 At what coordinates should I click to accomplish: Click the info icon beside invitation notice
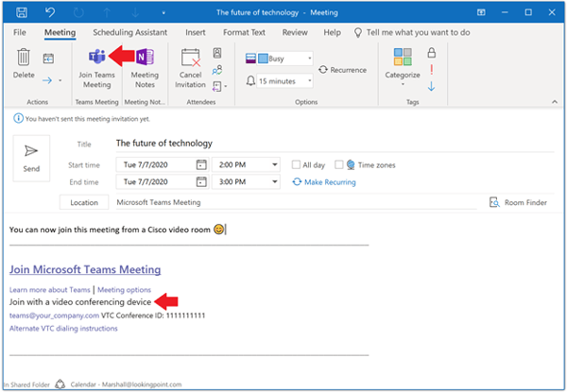[x=19, y=118]
